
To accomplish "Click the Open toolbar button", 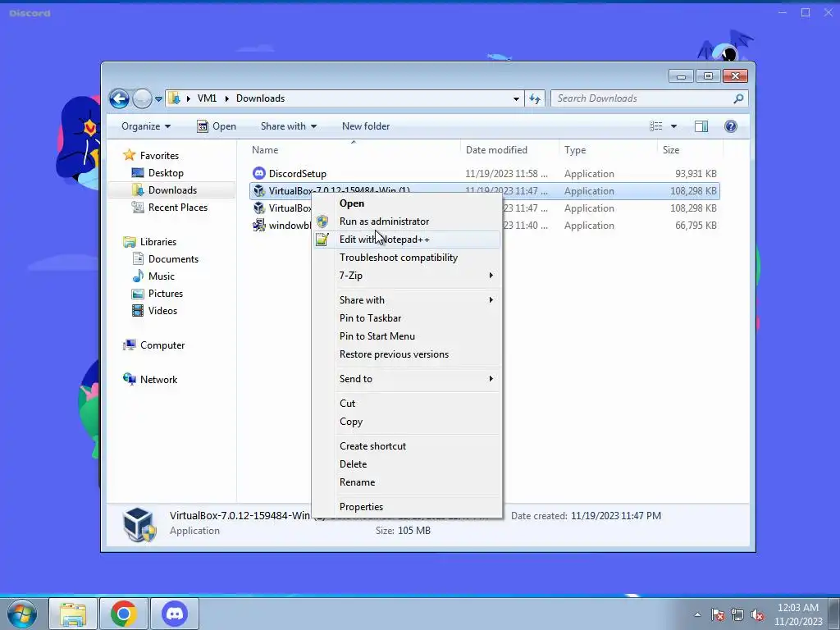I will pos(217,126).
